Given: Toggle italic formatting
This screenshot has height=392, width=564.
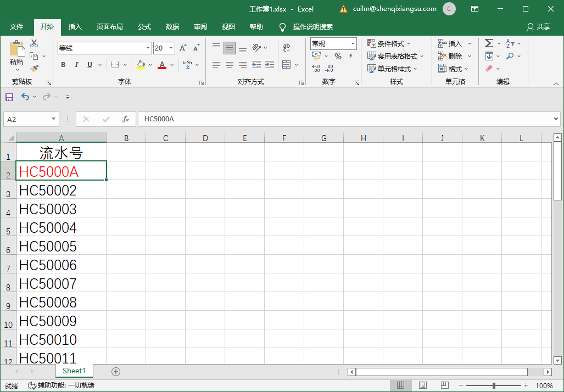Looking at the screenshot, I should [76, 65].
